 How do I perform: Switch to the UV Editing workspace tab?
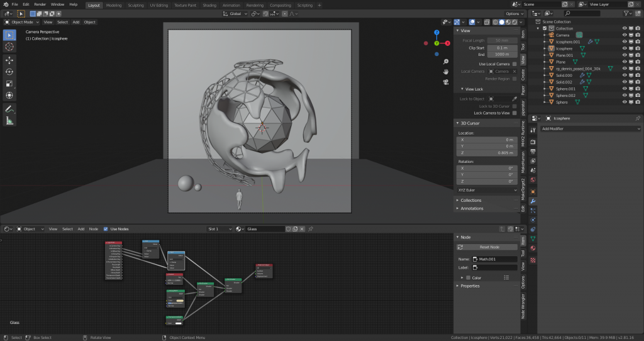(159, 5)
